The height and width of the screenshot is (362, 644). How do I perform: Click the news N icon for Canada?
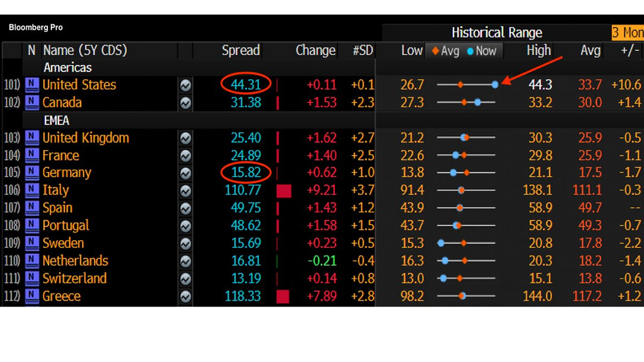click(x=31, y=102)
